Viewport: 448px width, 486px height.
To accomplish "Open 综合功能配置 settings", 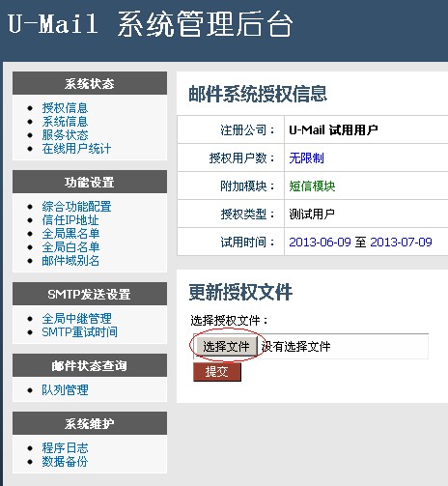I will point(76,207).
